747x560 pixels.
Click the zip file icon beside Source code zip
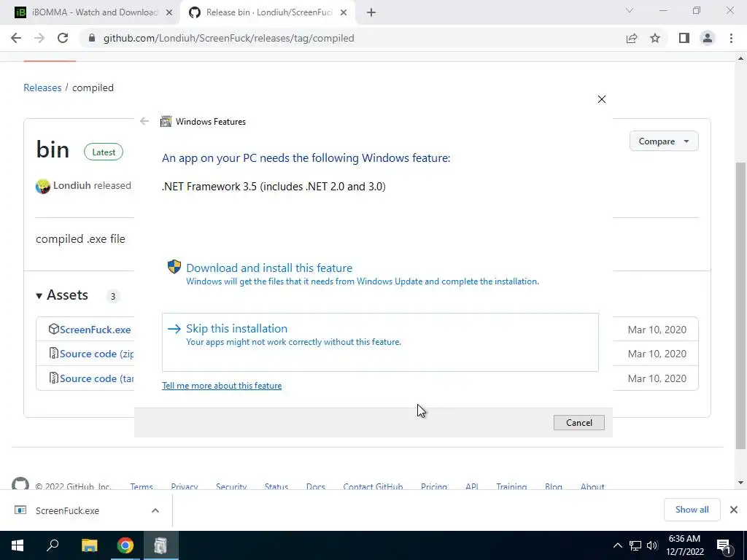(x=53, y=354)
